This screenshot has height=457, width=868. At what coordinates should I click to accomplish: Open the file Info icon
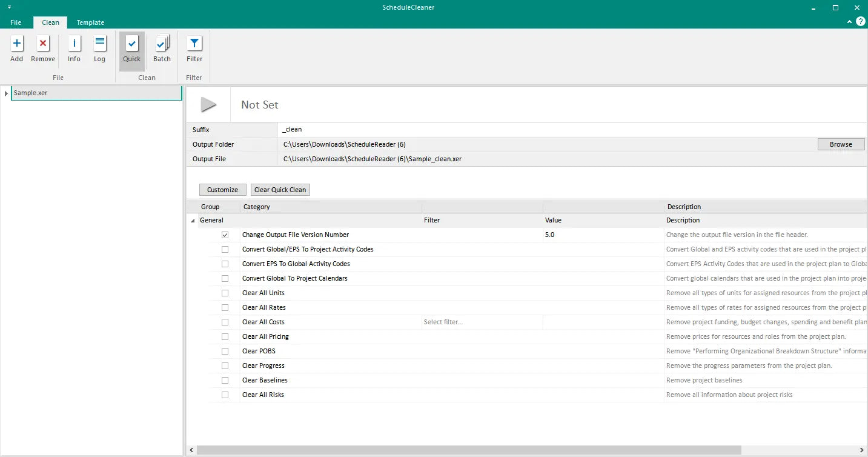74,44
